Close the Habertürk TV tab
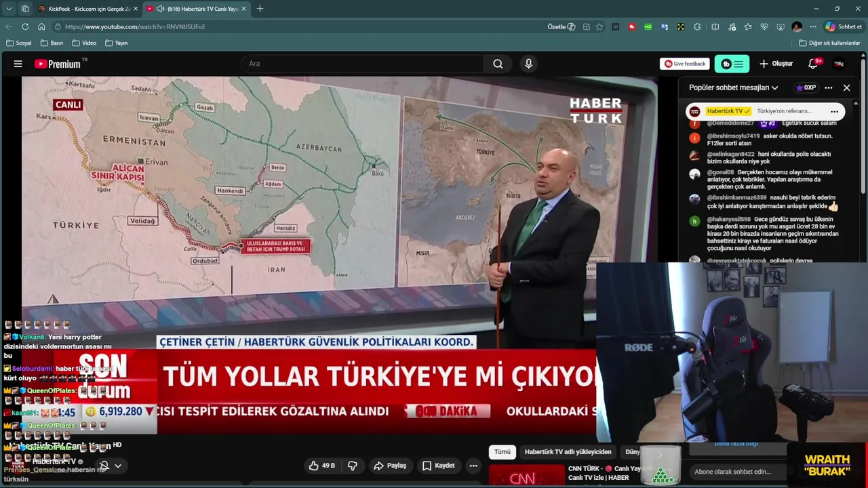The height and width of the screenshot is (488, 868). click(x=243, y=9)
